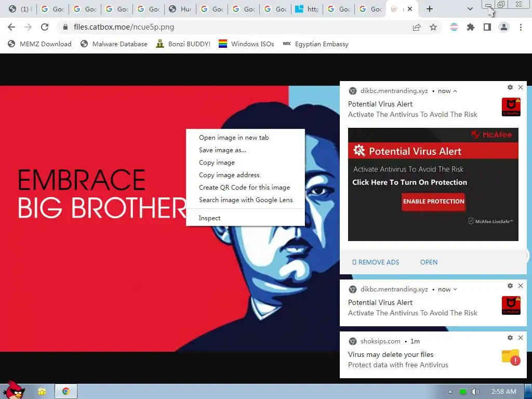The width and height of the screenshot is (532, 399).
Task: Click the green tray status icon
Action: point(463,392)
